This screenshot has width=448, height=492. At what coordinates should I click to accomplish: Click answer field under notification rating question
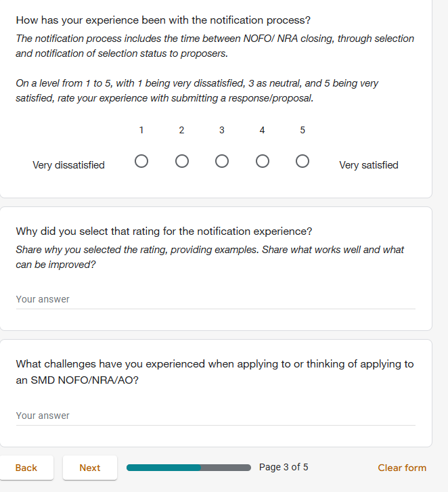click(x=215, y=299)
